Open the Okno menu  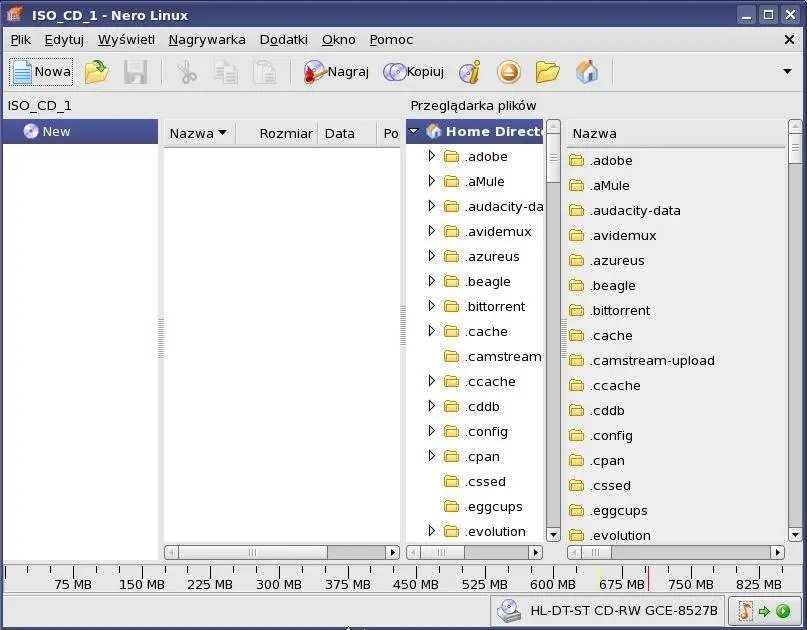click(x=338, y=40)
